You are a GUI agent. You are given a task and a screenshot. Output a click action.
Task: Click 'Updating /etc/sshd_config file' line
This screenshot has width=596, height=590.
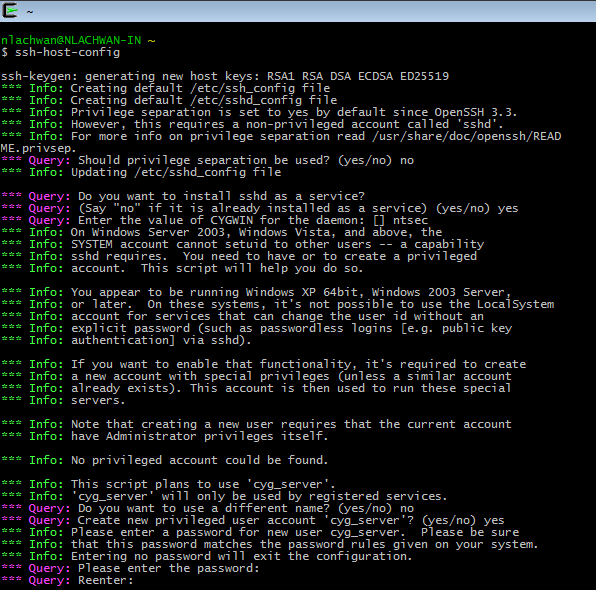(x=141, y=172)
